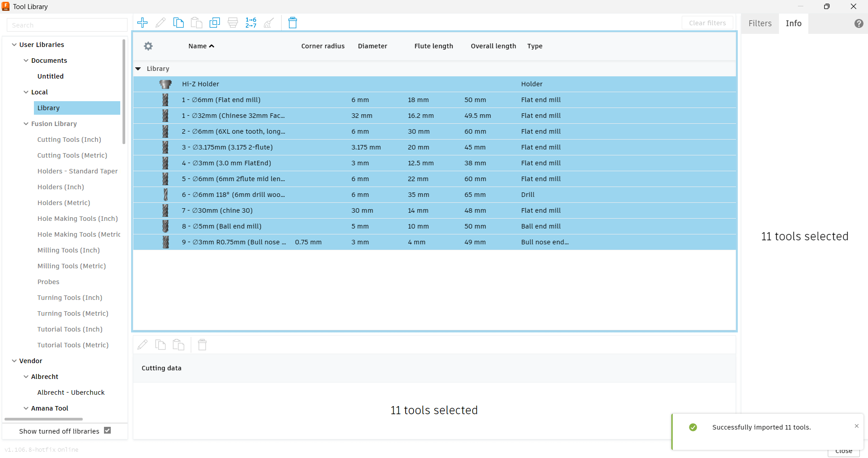The height and width of the screenshot is (458, 868).
Task: Select the 7 - ∅30mm (chine 30) row
Action: [434, 210]
